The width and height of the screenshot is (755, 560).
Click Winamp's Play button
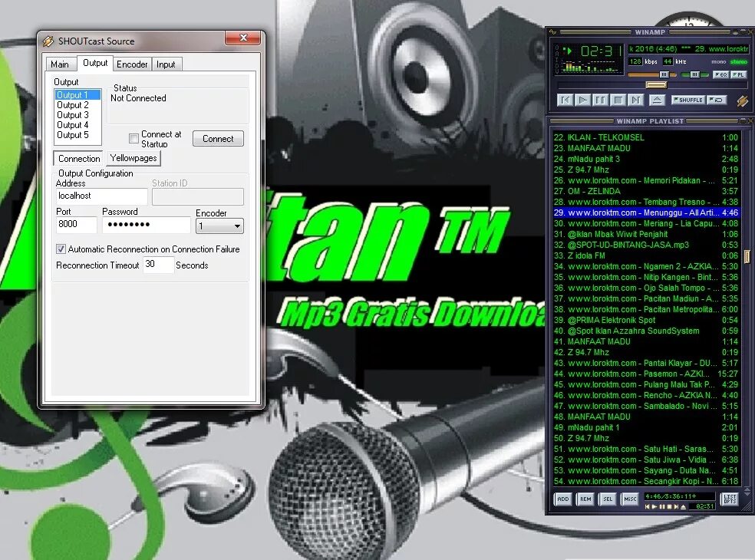583,100
